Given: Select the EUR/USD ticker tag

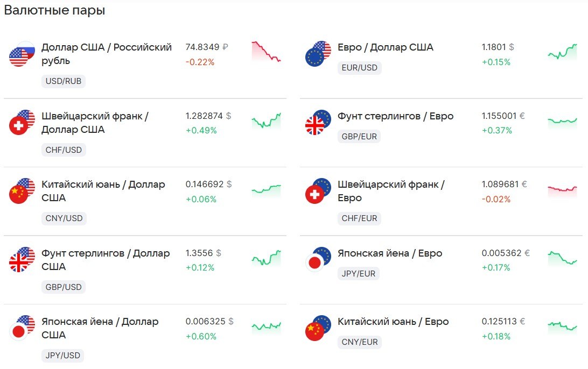Looking at the screenshot, I should pos(359,67).
